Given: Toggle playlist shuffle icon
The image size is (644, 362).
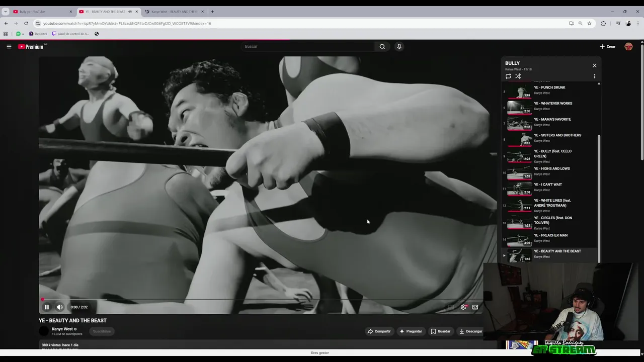Looking at the screenshot, I should [x=518, y=76].
